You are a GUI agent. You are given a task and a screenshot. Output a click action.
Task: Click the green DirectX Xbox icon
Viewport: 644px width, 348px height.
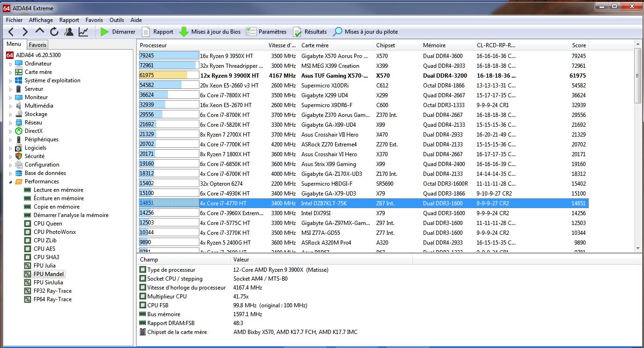pyautogui.click(x=19, y=131)
